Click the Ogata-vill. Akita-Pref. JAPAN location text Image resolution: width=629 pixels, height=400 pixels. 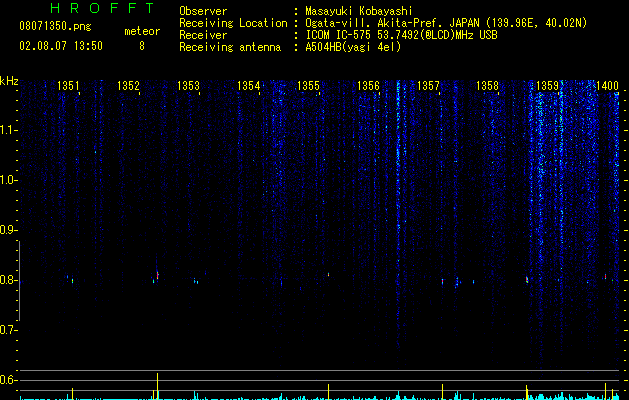pos(446,23)
